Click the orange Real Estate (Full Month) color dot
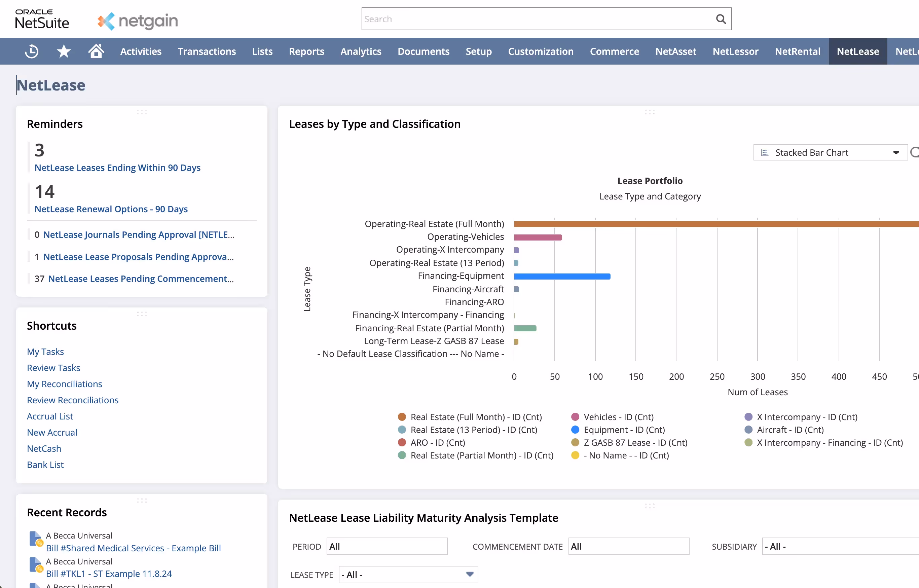Image resolution: width=919 pixels, height=588 pixels. (x=402, y=416)
